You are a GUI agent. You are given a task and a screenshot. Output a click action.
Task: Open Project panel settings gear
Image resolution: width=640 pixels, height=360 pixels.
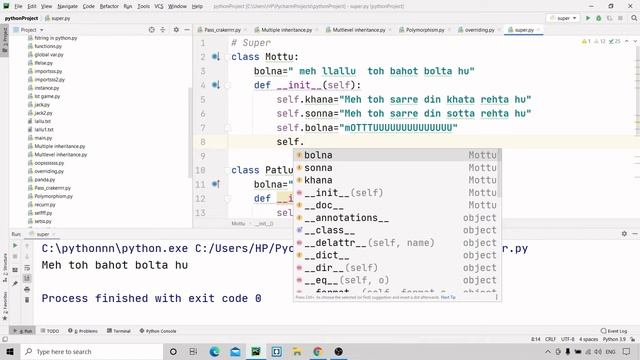pos(176,30)
